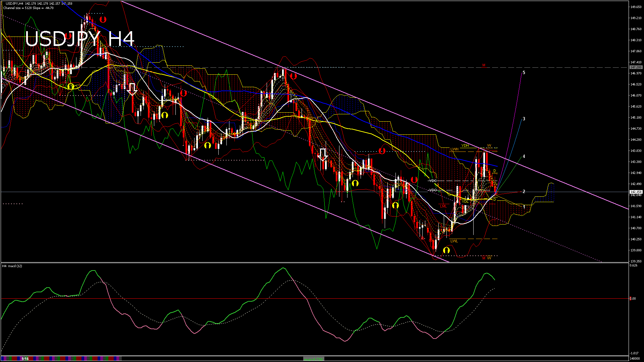Click the red down-arrow circle left of the YDC label
This screenshot has width=644, height=362.
(x=414, y=180)
